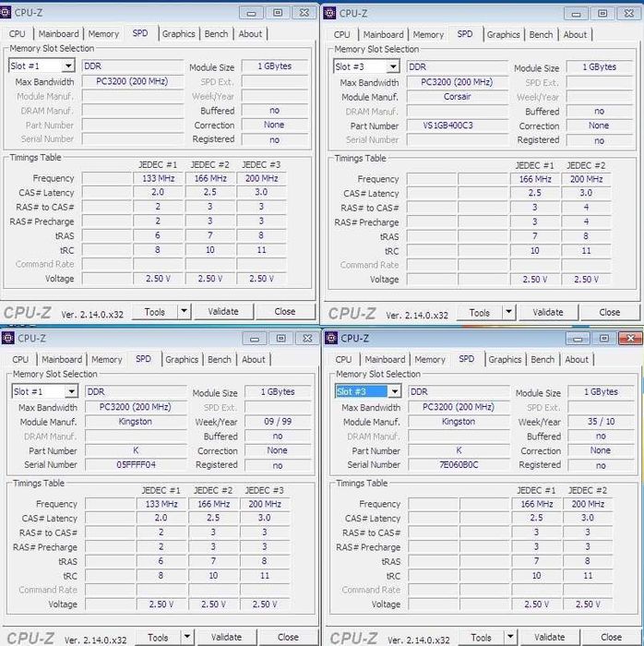Click Validate in the blank-manufacturer window
Screen dimensions: 644x646
pyautogui.click(x=223, y=312)
